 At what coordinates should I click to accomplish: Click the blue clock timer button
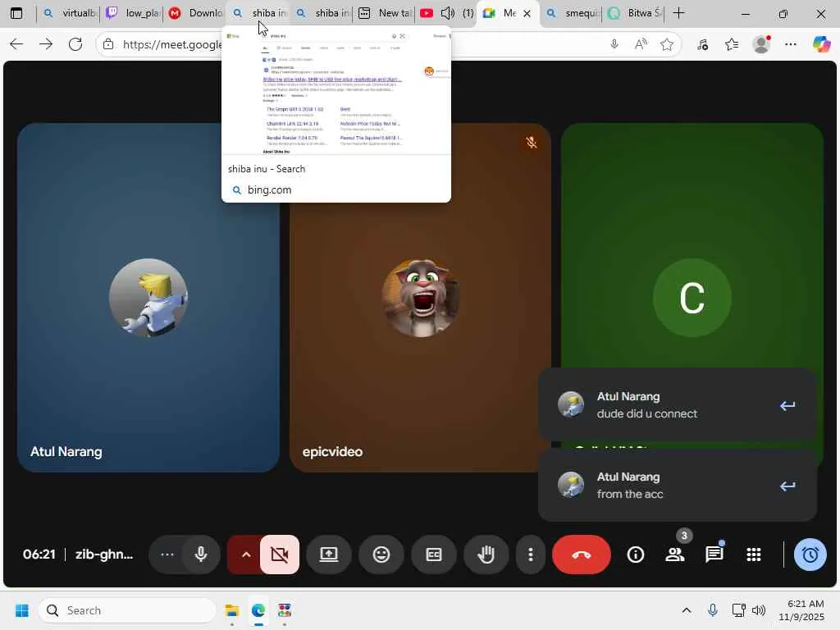tap(810, 555)
